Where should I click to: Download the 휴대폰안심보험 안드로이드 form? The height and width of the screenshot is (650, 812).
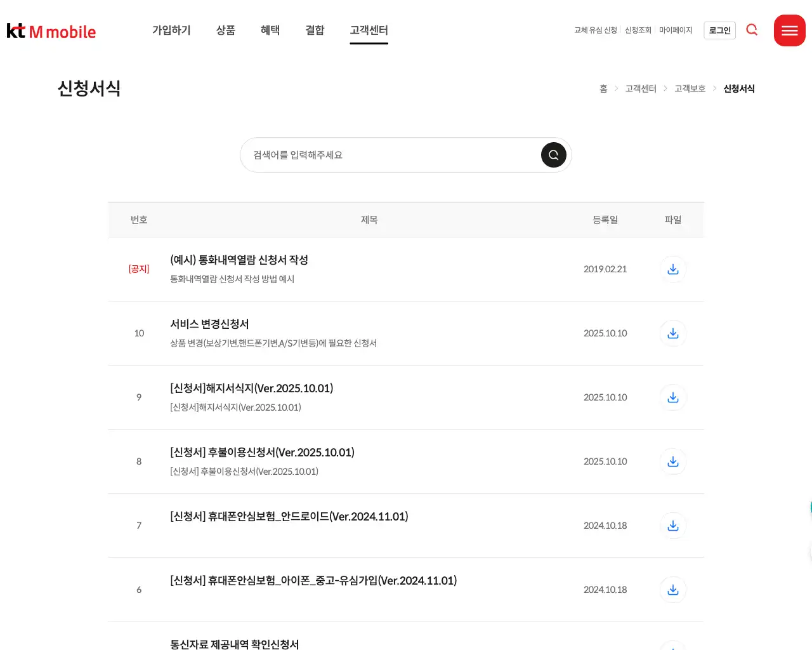pyautogui.click(x=672, y=526)
